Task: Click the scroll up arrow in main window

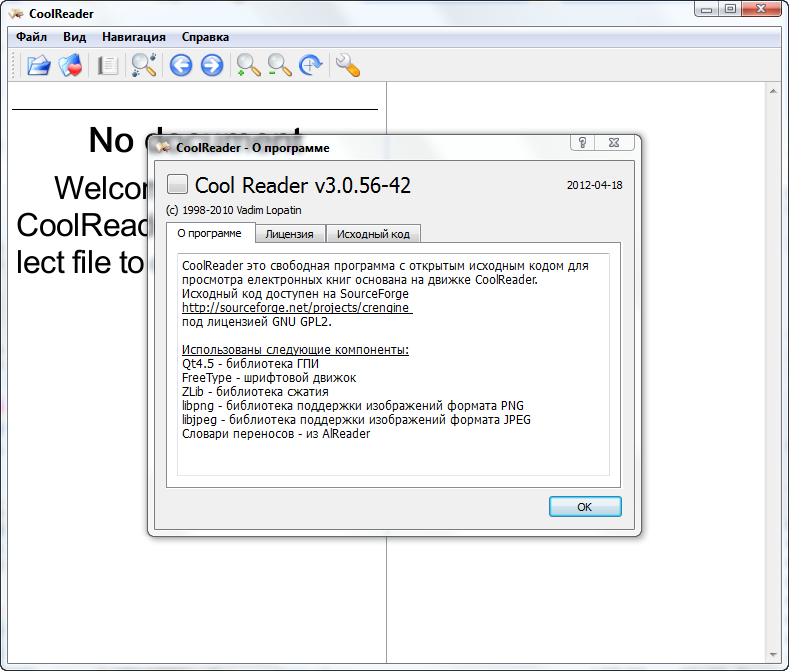Action: coord(773,91)
